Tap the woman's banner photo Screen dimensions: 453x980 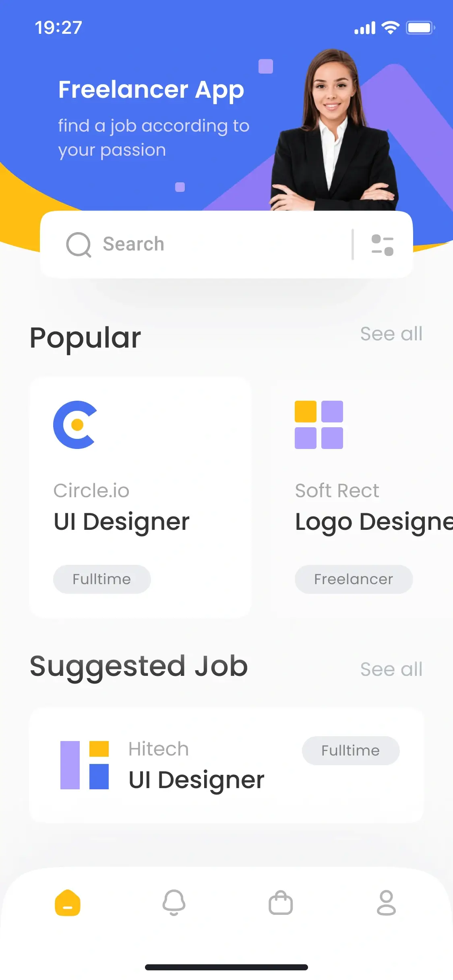(x=334, y=130)
